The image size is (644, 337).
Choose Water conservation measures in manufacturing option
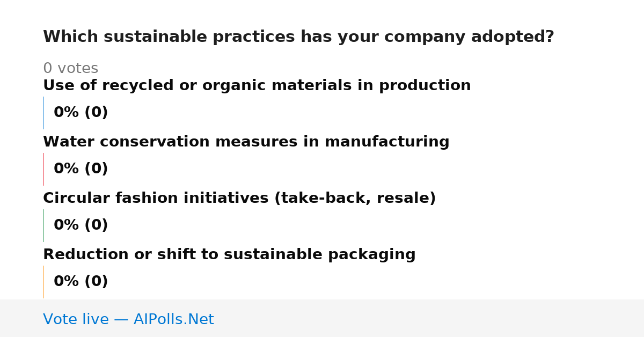[x=246, y=142]
